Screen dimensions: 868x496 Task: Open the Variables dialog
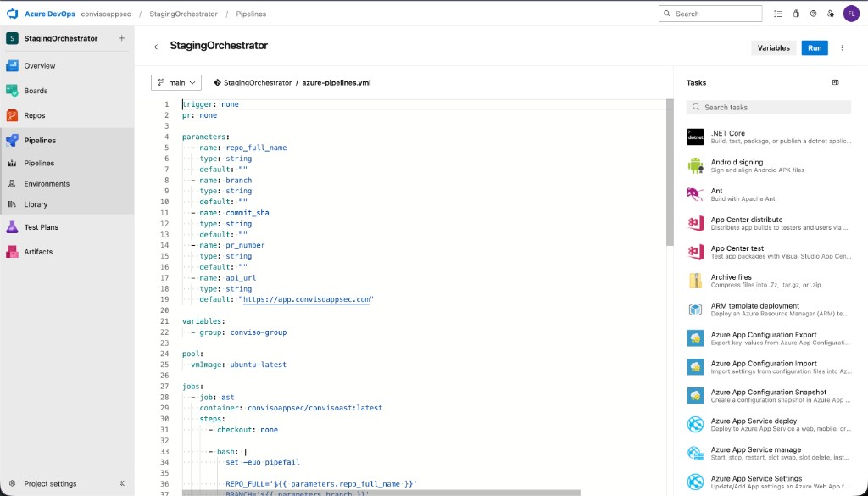point(772,48)
